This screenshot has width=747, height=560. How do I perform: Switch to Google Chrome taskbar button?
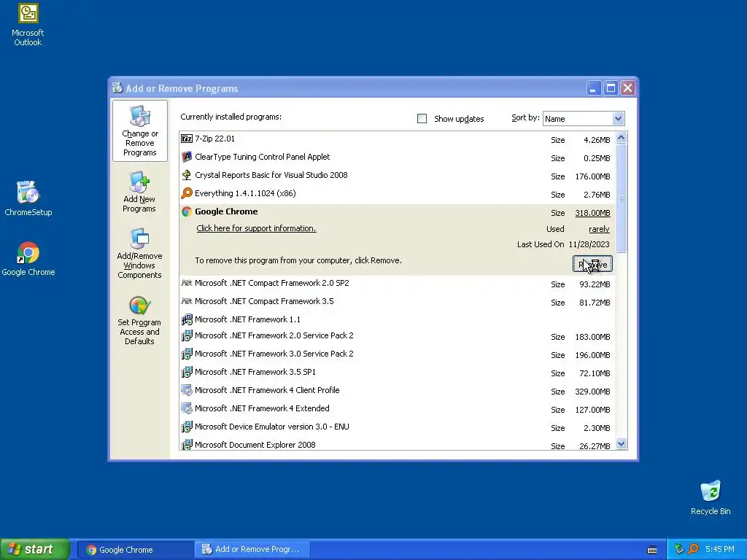pyautogui.click(x=135, y=550)
